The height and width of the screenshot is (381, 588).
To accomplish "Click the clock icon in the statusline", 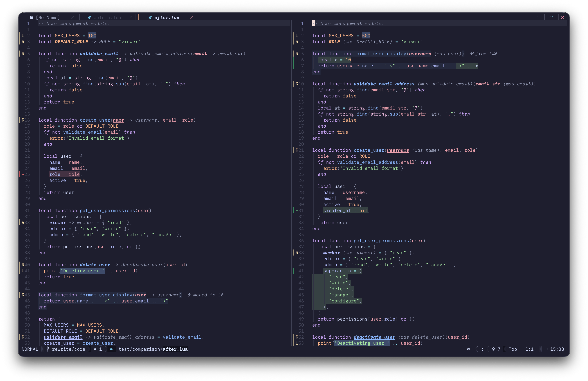I will (546, 349).
